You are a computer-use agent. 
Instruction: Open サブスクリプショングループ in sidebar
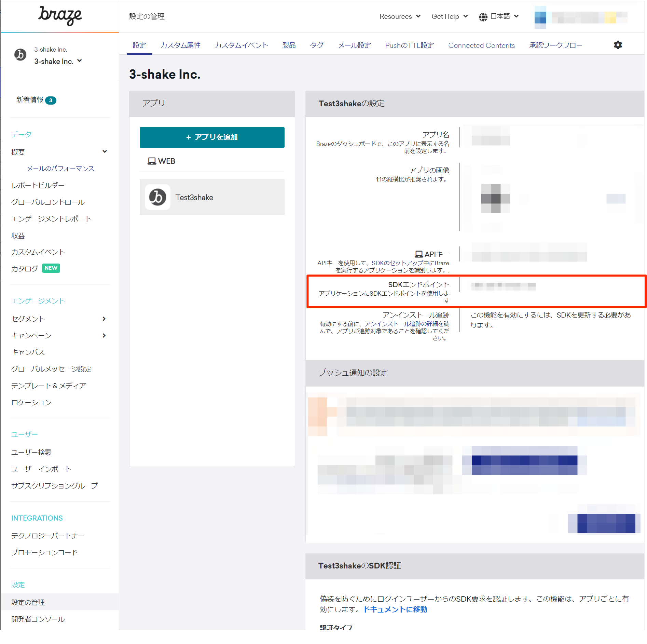tap(55, 485)
